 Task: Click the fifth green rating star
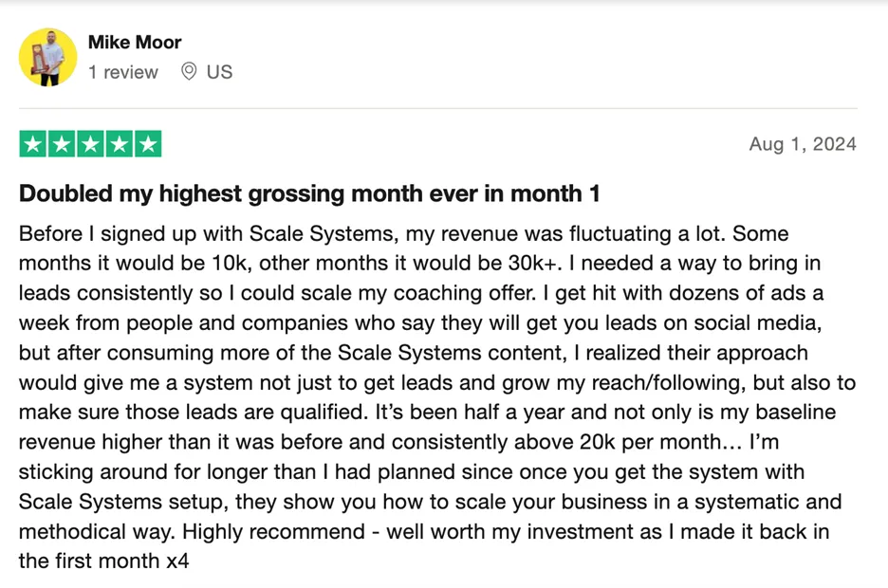148,144
